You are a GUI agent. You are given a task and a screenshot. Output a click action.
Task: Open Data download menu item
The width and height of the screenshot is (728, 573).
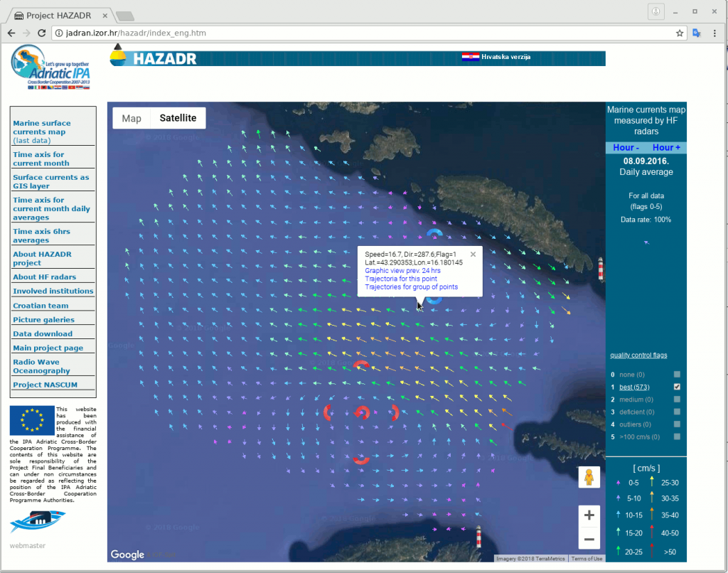click(43, 333)
